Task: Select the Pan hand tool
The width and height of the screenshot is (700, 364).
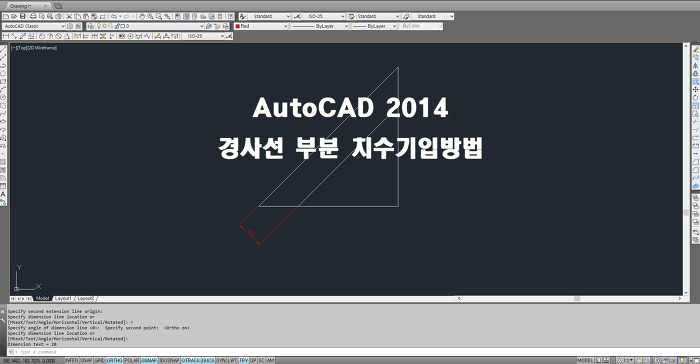Action: [x=142, y=16]
